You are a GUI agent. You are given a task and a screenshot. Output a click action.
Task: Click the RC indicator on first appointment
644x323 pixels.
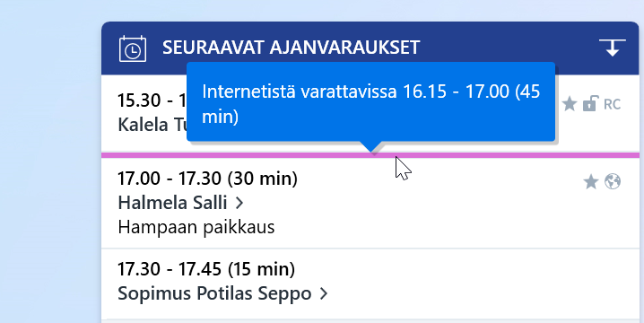612,104
